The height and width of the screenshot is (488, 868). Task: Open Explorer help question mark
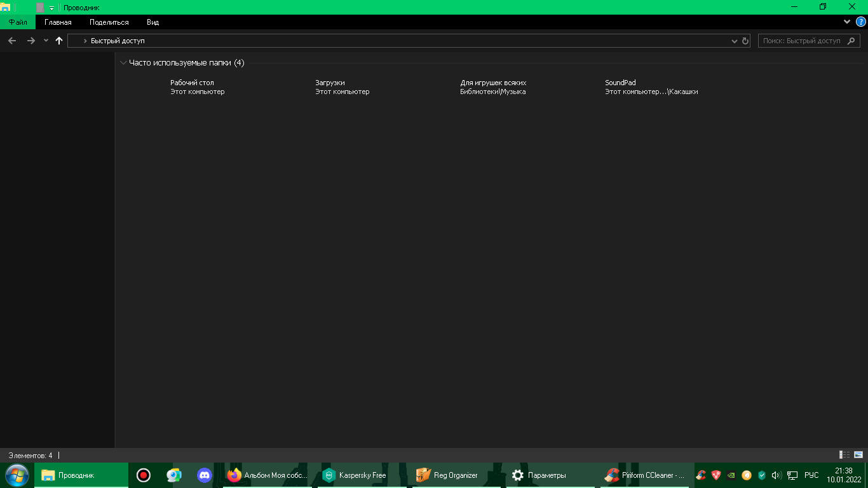[x=861, y=22]
